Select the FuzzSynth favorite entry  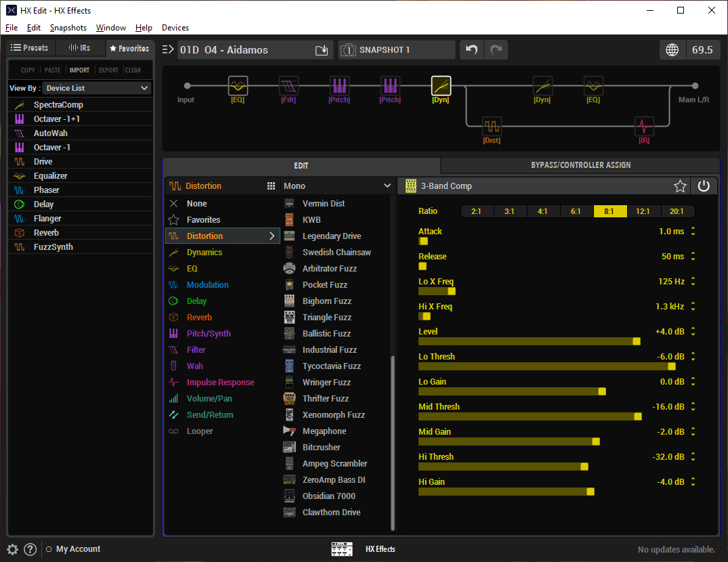click(81, 247)
